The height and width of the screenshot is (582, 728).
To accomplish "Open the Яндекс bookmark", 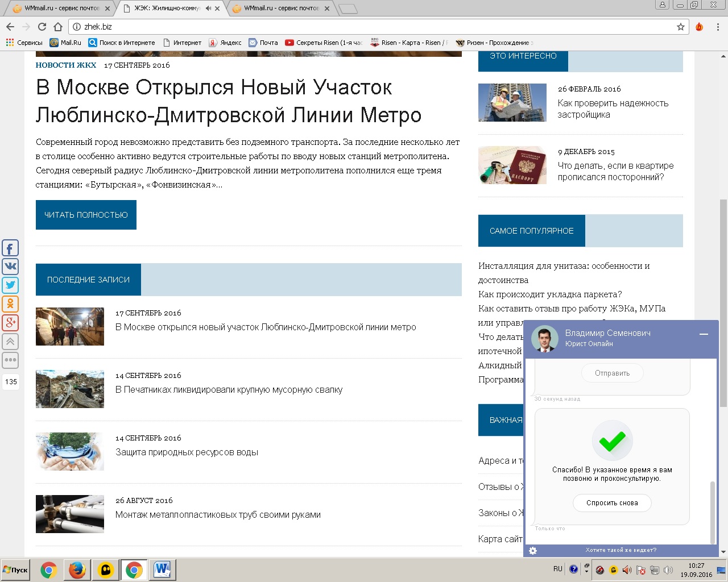I will click(x=225, y=43).
